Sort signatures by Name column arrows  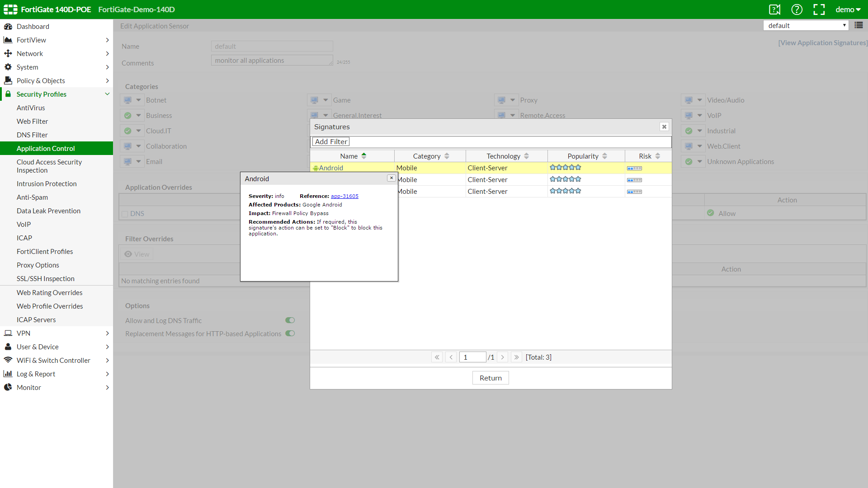(x=364, y=156)
